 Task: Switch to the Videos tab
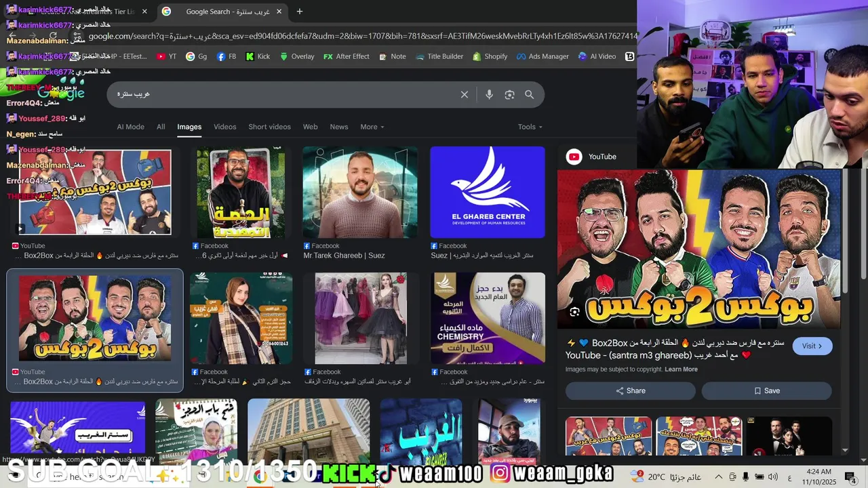pos(225,127)
